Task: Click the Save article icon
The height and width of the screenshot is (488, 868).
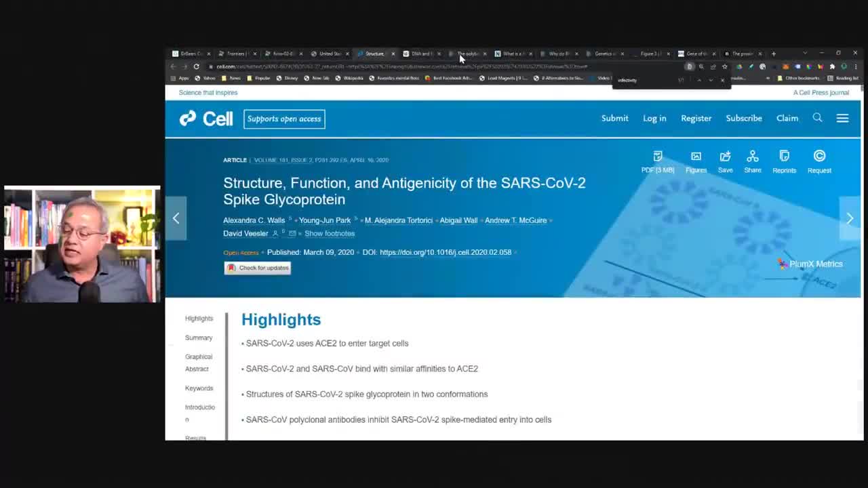Action: pyautogui.click(x=725, y=163)
